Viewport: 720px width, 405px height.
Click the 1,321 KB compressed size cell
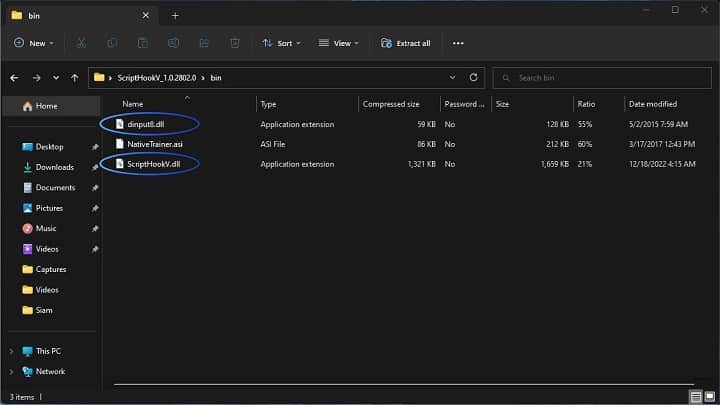tap(421, 164)
